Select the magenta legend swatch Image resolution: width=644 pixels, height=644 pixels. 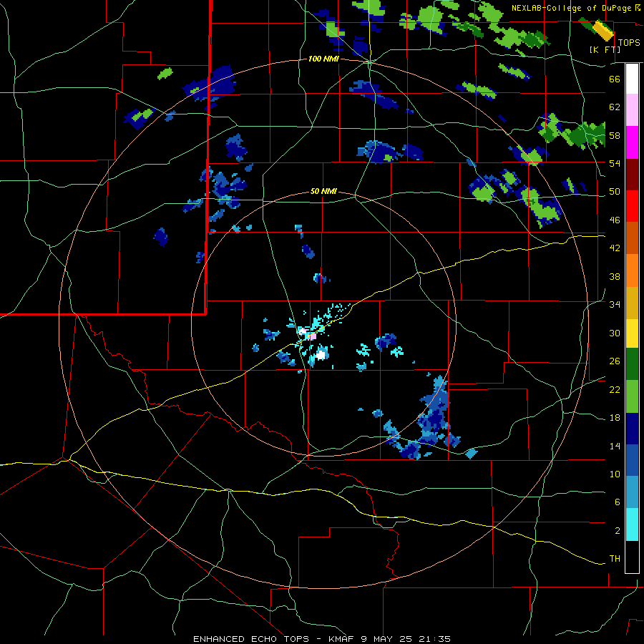point(632,142)
